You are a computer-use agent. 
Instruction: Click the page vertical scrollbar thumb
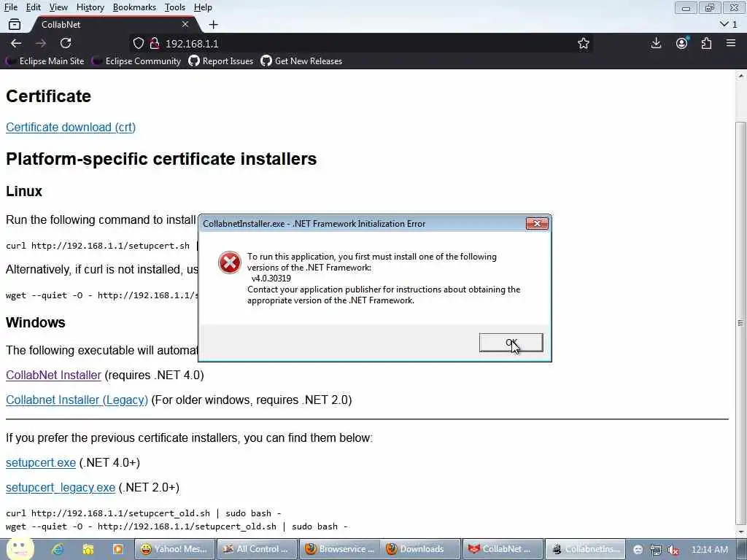coord(740,323)
